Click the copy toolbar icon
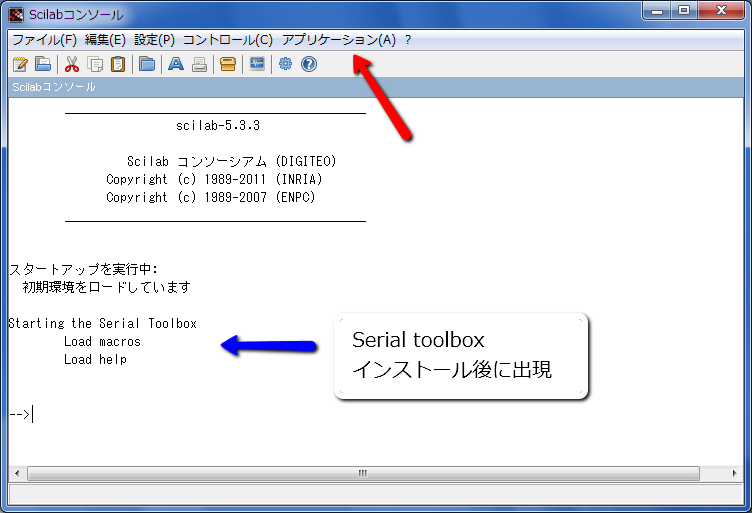Screen dimensions: 752x513 [95, 64]
